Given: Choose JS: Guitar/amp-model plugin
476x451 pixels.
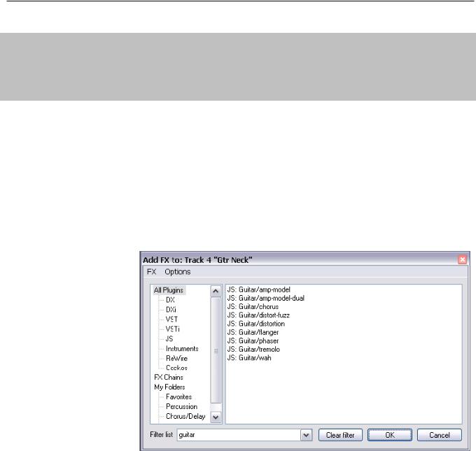Looking at the screenshot, I should (258, 289).
